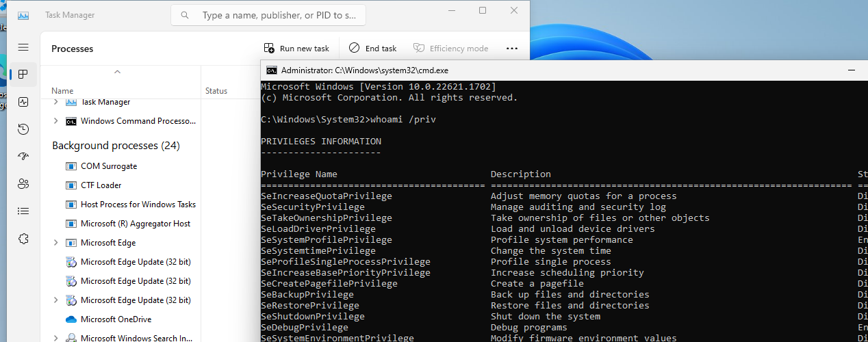Click the cmd.exe window title bar text
The width and height of the screenshot is (868, 342).
point(365,70)
